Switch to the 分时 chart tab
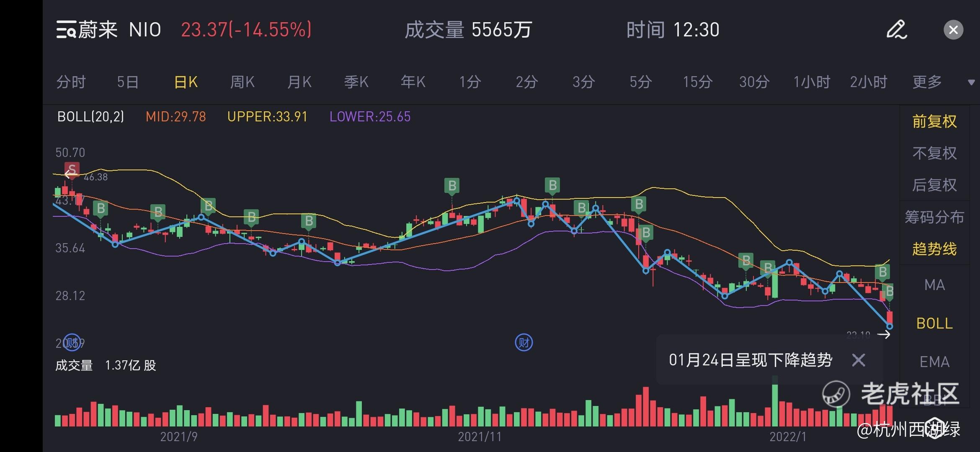Viewport: 980px width, 452px height. (71, 82)
